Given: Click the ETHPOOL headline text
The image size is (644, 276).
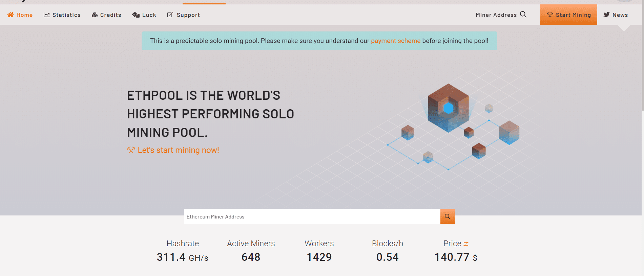Looking at the screenshot, I should tap(211, 114).
